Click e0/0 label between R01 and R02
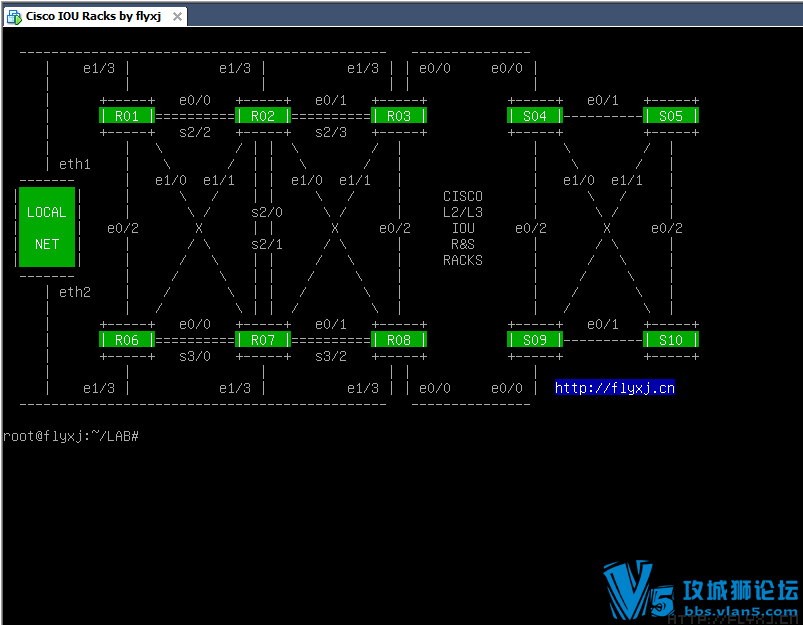This screenshot has height=625, width=803. tap(195, 100)
